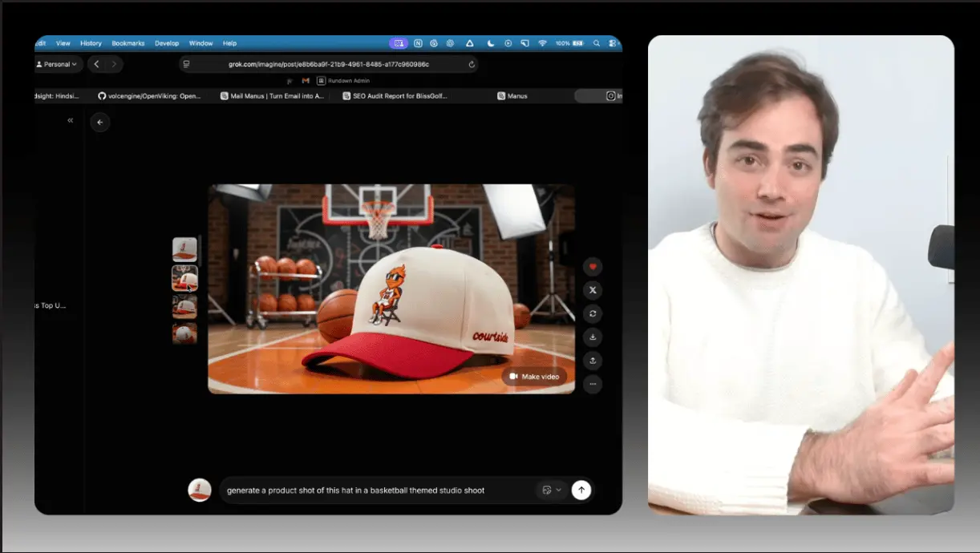The image size is (980, 553).
Task: Select the first hat thumbnail
Action: [x=184, y=250]
